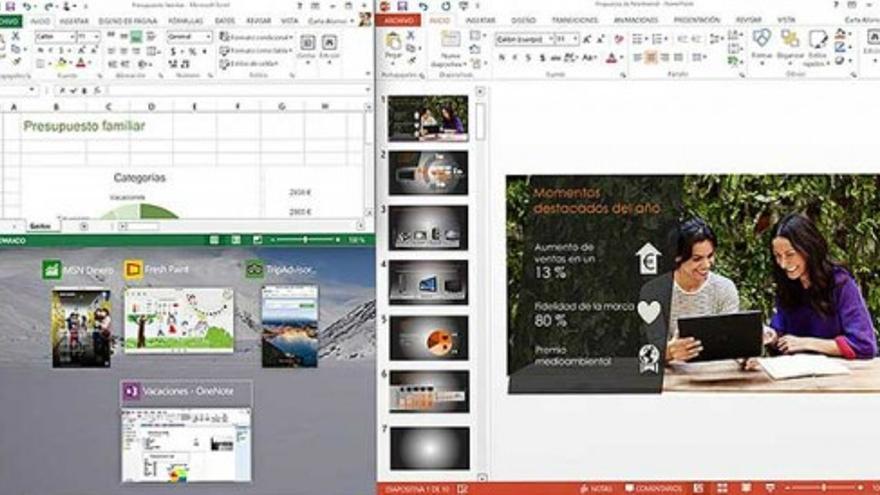Click the numbered list icon in PowerPoint
This screenshot has height=495, width=880.
pos(658,39)
